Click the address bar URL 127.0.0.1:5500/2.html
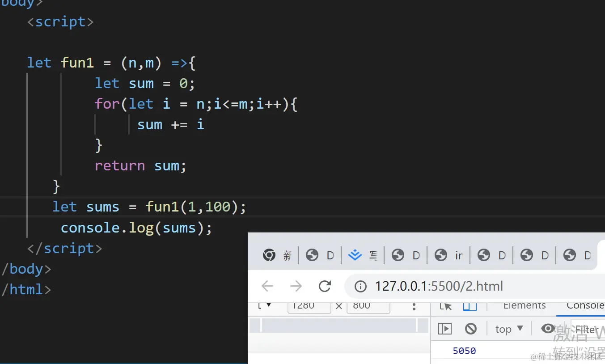 coord(439,286)
